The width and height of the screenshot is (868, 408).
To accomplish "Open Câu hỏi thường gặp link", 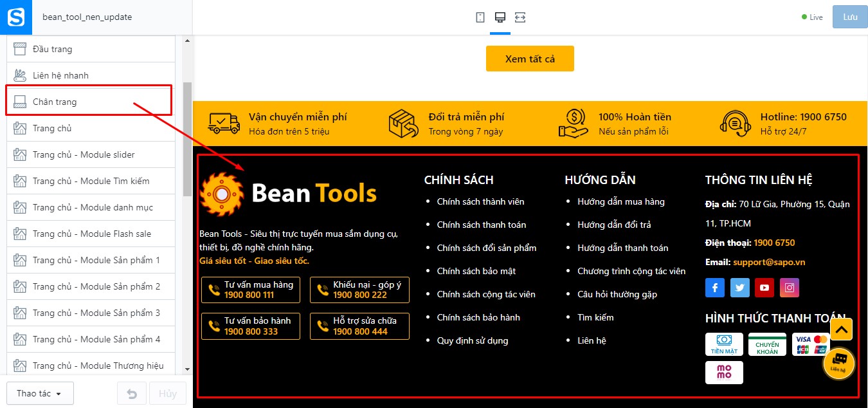I will click(x=617, y=294).
